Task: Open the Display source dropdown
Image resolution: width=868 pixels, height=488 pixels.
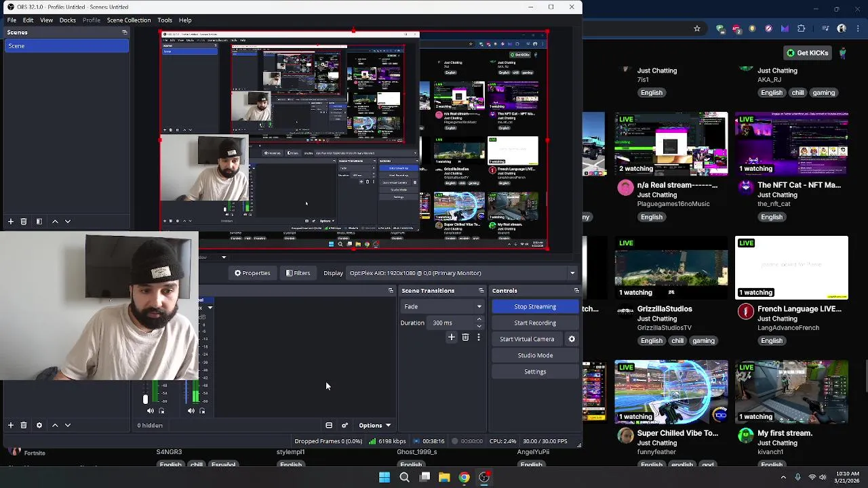Action: [x=461, y=273]
